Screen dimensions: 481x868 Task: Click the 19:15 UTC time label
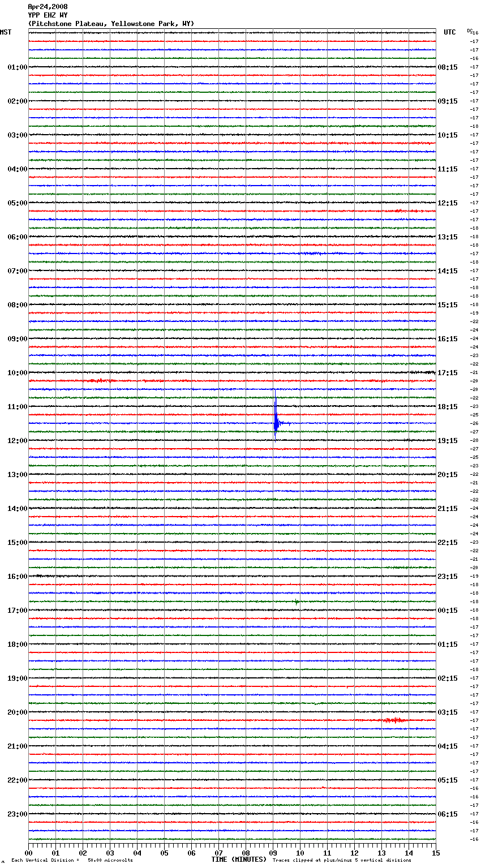[x=448, y=441]
